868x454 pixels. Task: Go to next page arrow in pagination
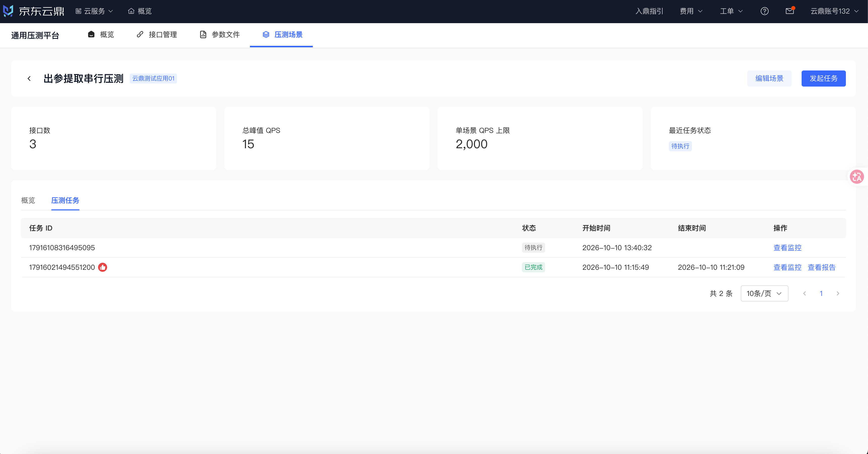838,293
